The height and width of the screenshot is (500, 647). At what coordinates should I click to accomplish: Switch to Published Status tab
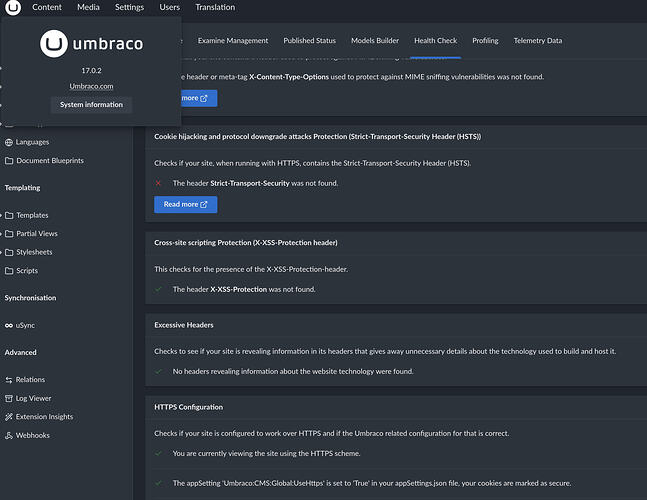tap(309, 41)
